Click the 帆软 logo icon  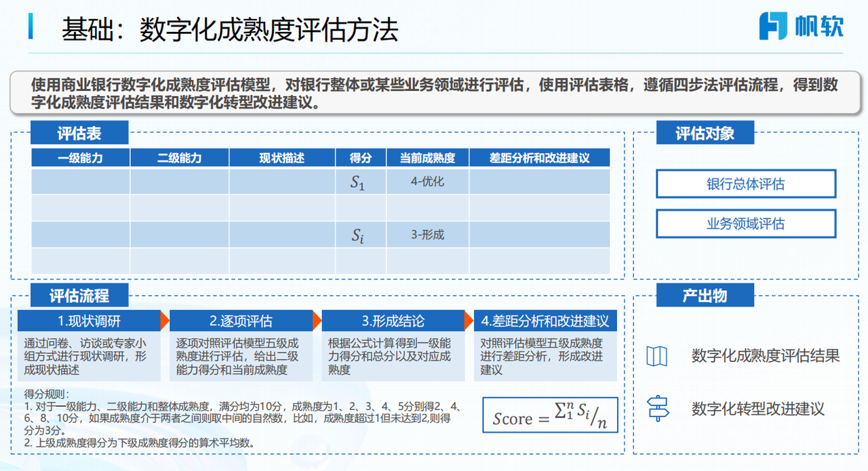click(x=773, y=26)
